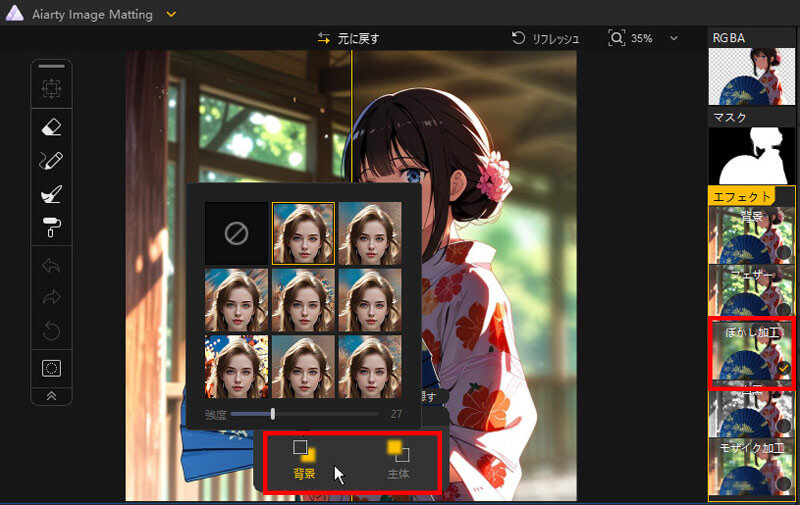The image size is (800, 505).
Task: Open the 35% zoom dropdown
Action: point(673,38)
